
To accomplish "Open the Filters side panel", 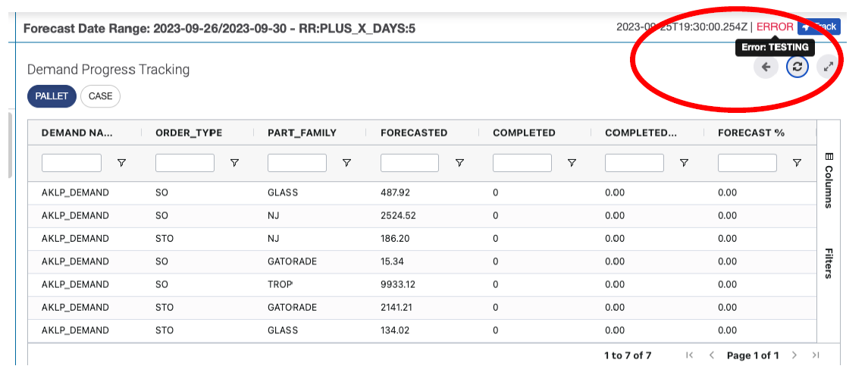I will coord(829,262).
